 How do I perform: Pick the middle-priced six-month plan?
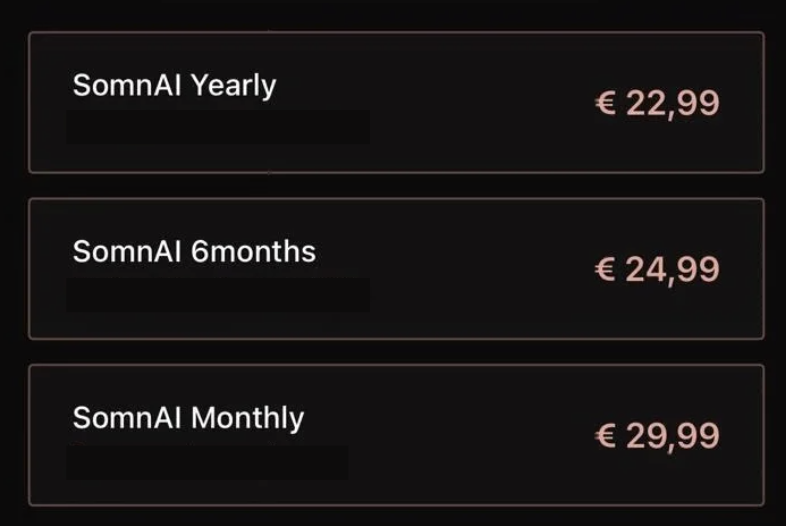396,269
